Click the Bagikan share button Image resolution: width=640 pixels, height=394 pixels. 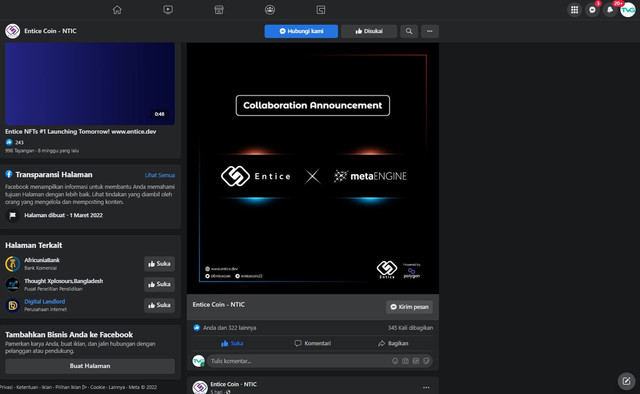point(393,343)
